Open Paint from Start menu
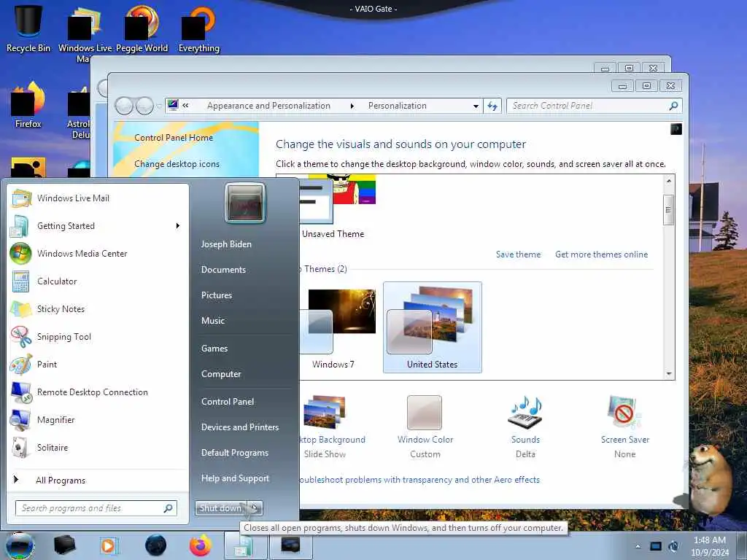 pos(98,365)
